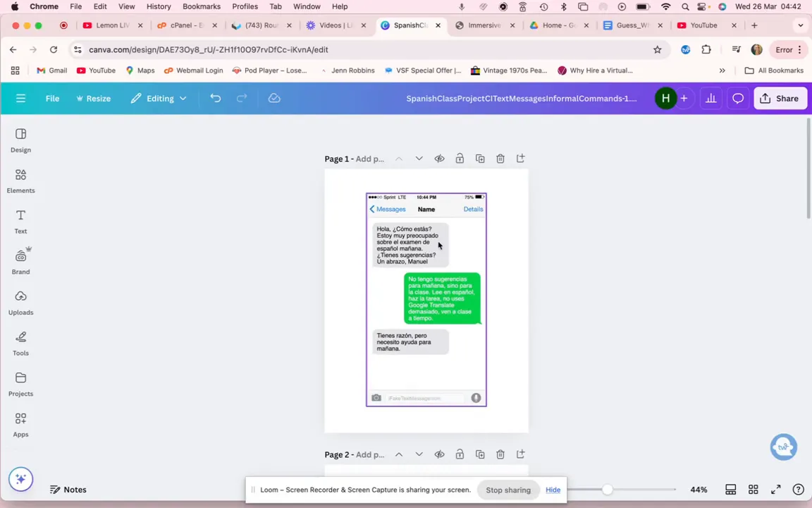Duplicate Page 1 using duplicate icon
Screen dimensions: 812x508
(480, 159)
